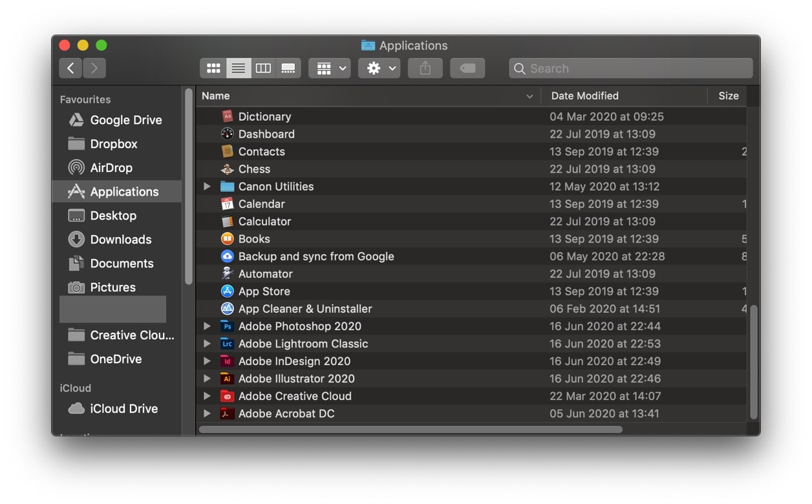Click the Adobe Acrobat DC icon

tap(227, 413)
